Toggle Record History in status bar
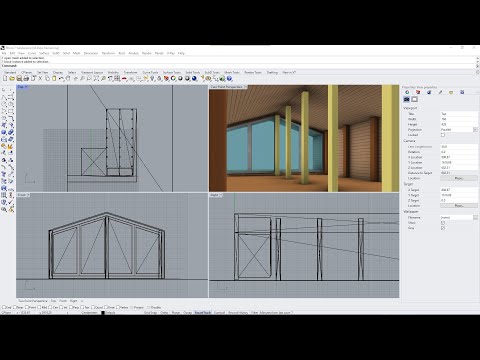 238,313
